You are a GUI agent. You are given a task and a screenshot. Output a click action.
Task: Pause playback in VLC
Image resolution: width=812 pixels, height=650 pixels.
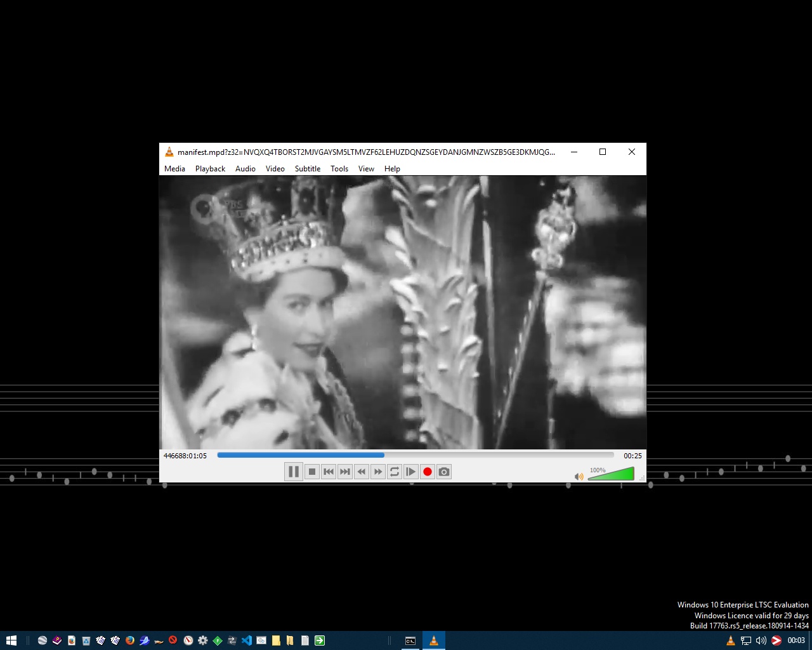click(x=293, y=472)
